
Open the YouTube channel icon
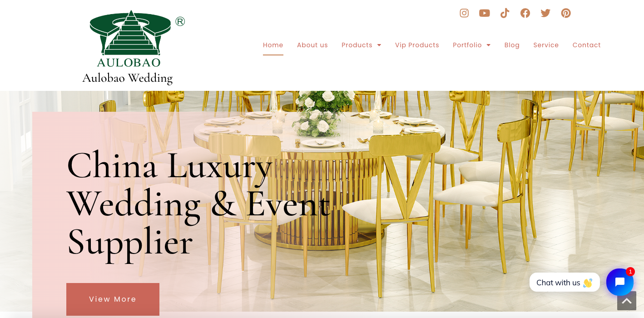(x=485, y=13)
